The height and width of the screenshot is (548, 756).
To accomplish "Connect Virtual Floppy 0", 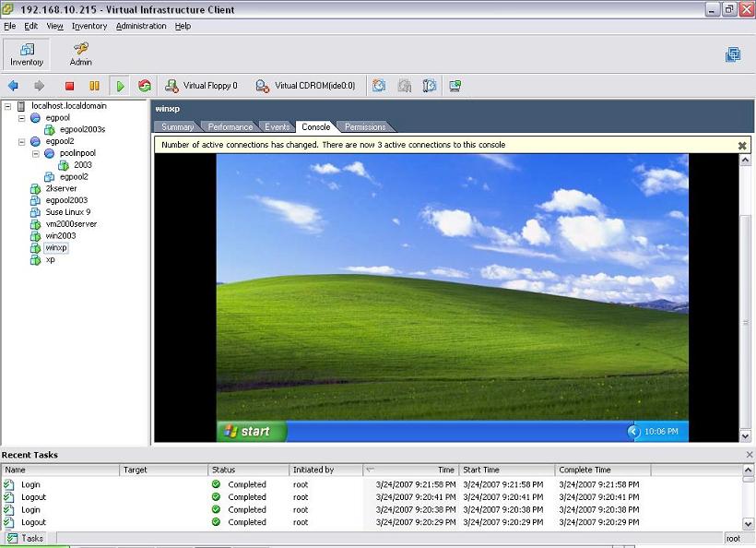I will [202, 86].
